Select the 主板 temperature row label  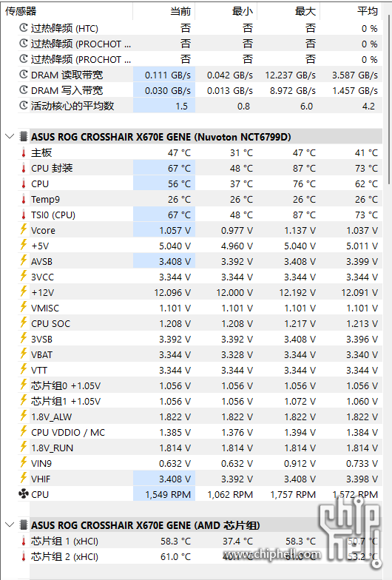(x=41, y=152)
